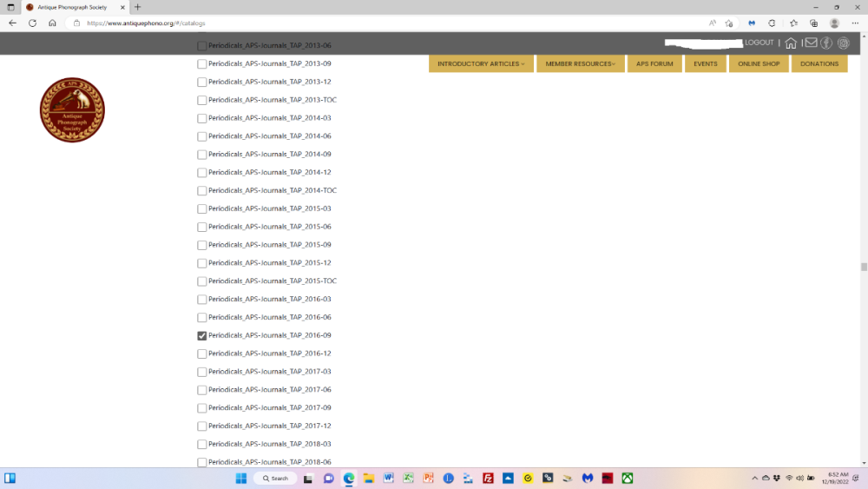
Task: Open the Instagram icon in header
Action: (844, 43)
